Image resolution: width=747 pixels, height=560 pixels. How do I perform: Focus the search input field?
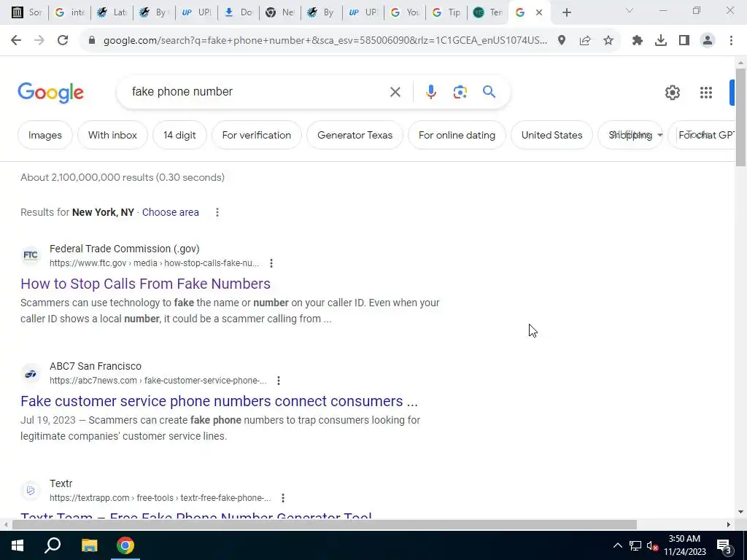[x=258, y=91]
